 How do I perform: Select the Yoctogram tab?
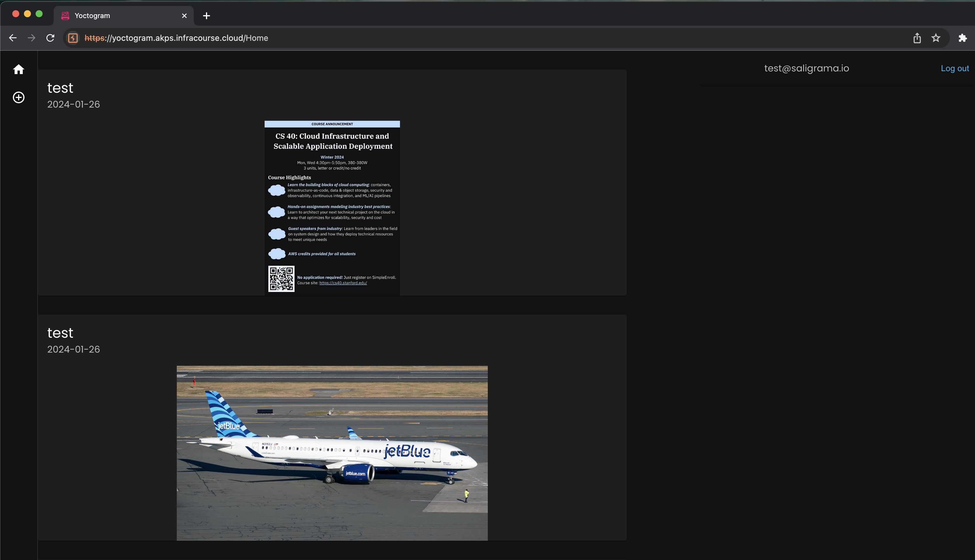click(x=116, y=16)
